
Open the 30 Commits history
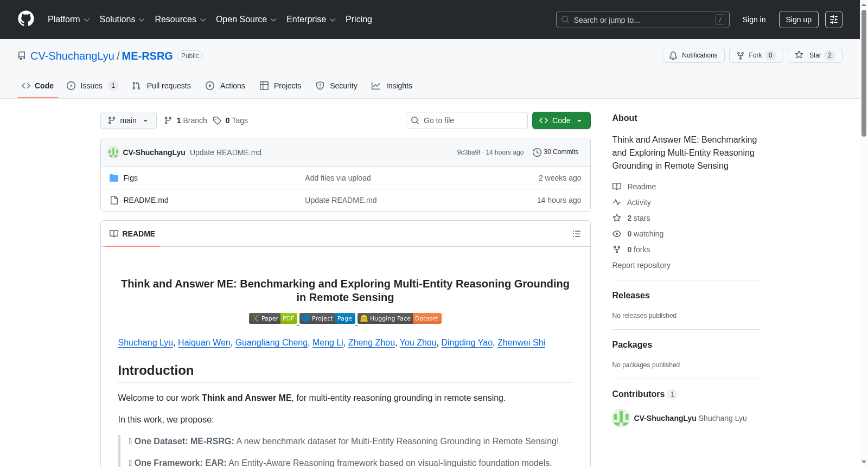click(x=556, y=152)
